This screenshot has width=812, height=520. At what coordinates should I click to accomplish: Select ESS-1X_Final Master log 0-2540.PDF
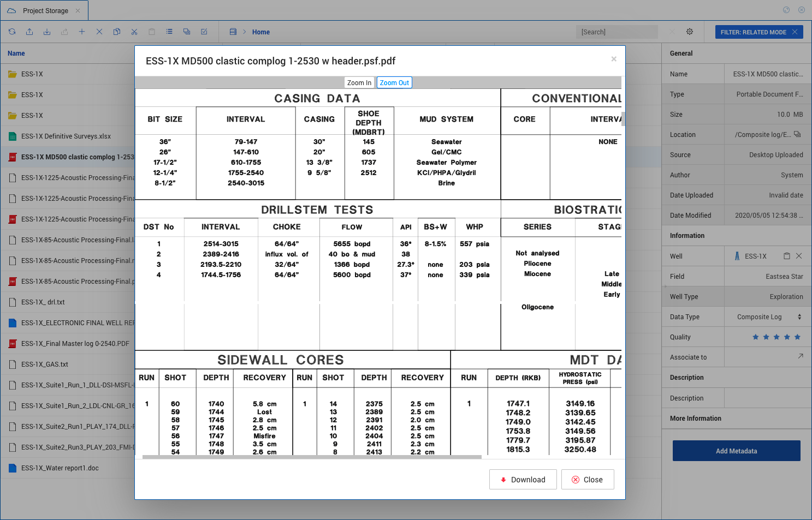pos(68,344)
